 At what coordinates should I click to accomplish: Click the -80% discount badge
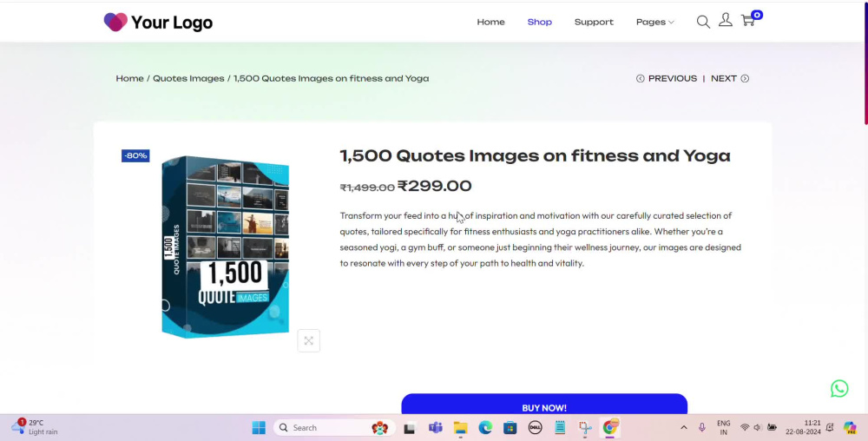click(x=135, y=155)
